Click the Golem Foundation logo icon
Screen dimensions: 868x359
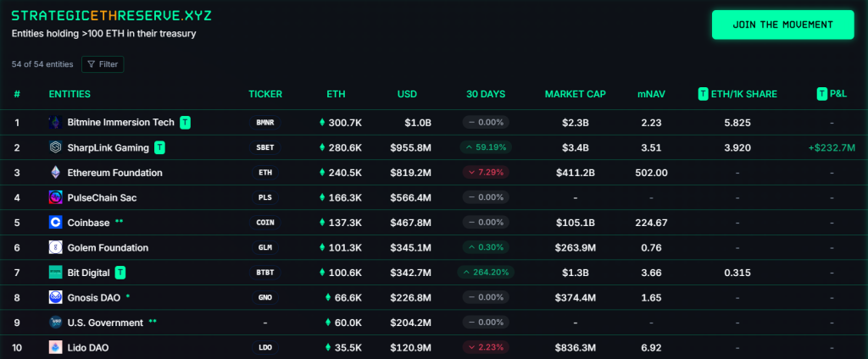coord(55,247)
